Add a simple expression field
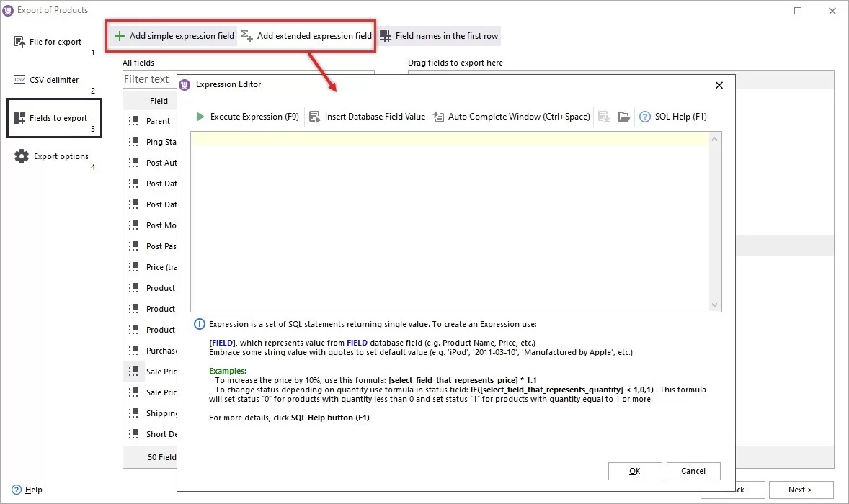Viewport: 849px width, 504px height. 173,35
